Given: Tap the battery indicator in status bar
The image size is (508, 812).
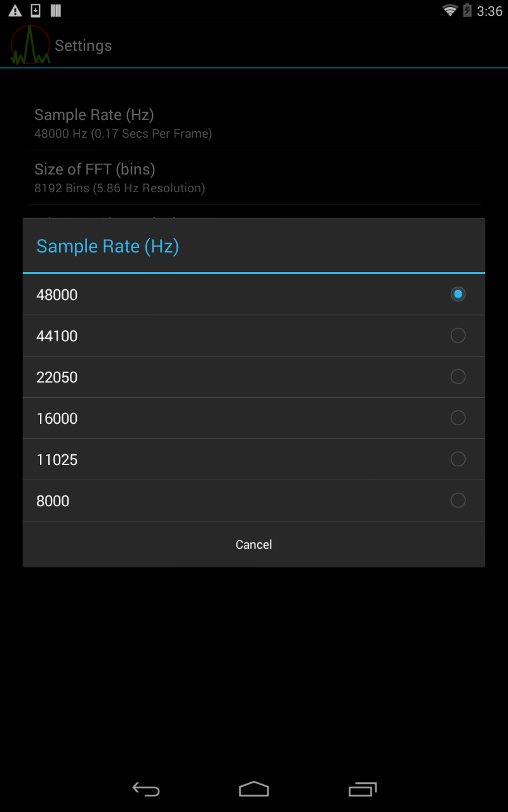Looking at the screenshot, I should [468, 10].
